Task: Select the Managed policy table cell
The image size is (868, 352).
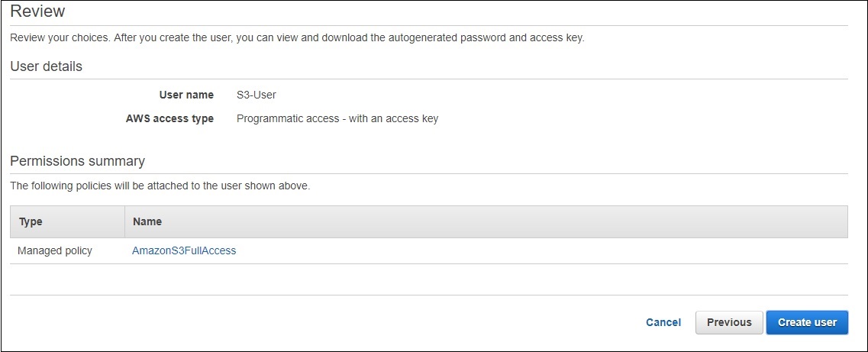Action: tap(55, 250)
